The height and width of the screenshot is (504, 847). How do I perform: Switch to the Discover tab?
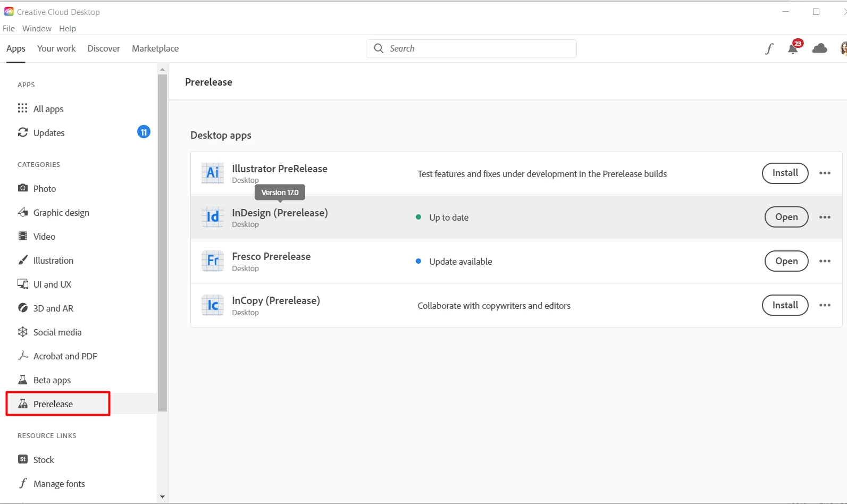pos(104,48)
